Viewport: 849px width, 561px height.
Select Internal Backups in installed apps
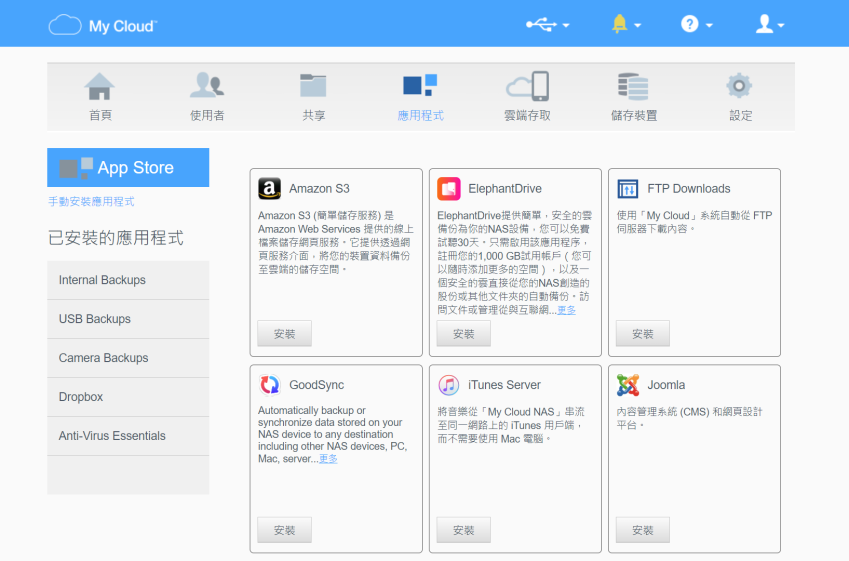128,280
